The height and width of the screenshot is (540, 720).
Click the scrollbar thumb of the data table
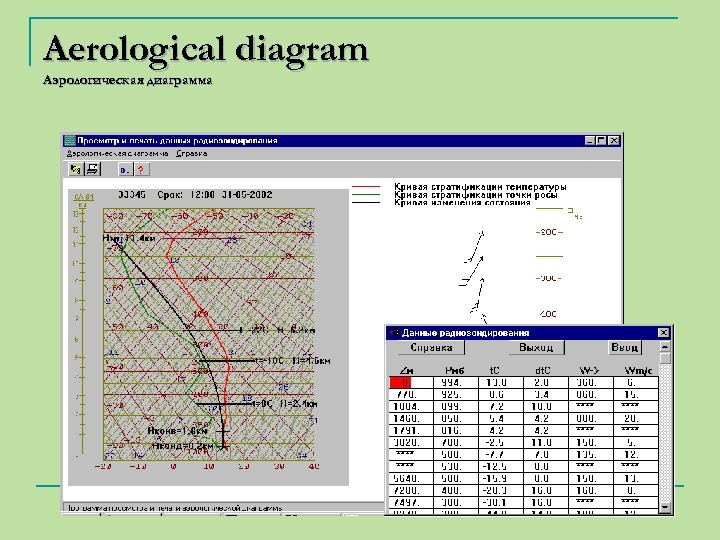pyautogui.click(x=665, y=358)
